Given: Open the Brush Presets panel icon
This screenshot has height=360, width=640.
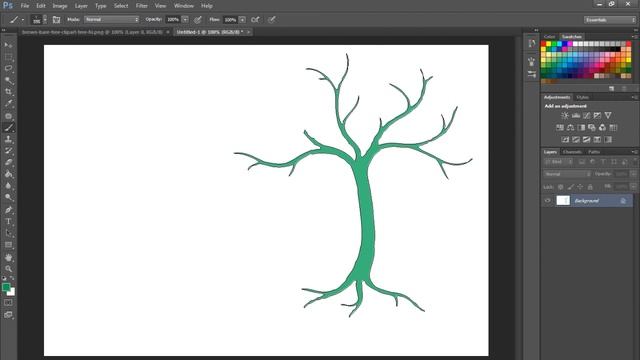Looking at the screenshot, I should (x=531, y=74).
